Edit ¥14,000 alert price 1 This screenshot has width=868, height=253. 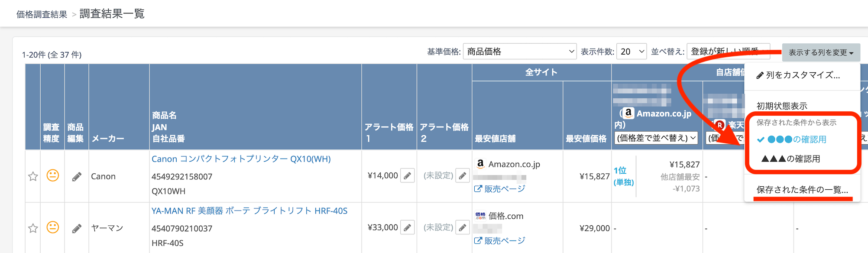point(407,176)
